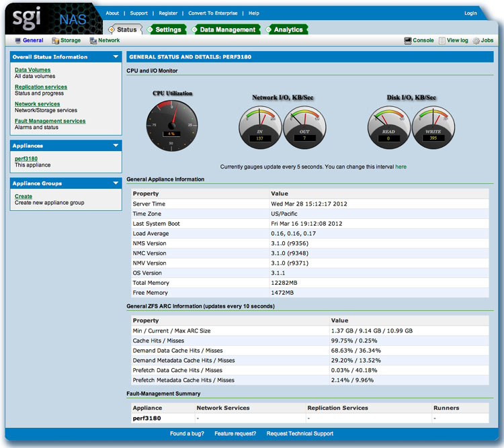Screen dimensions: 504x448
Task: Open the Data Volumes link
Action: coord(32,70)
